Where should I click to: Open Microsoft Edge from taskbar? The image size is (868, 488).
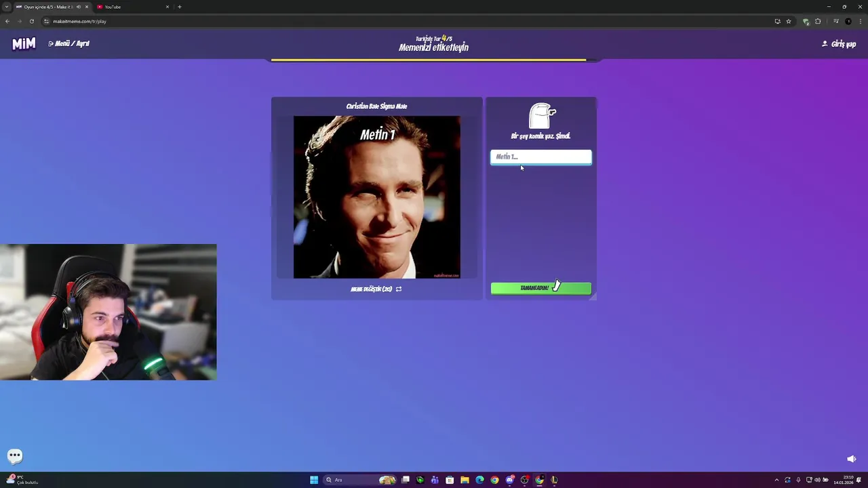479,480
